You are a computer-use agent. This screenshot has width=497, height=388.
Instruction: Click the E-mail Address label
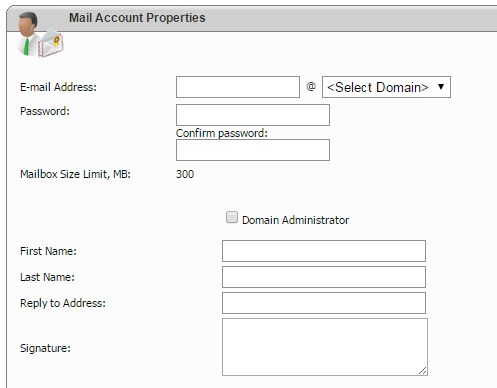pyautogui.click(x=58, y=87)
